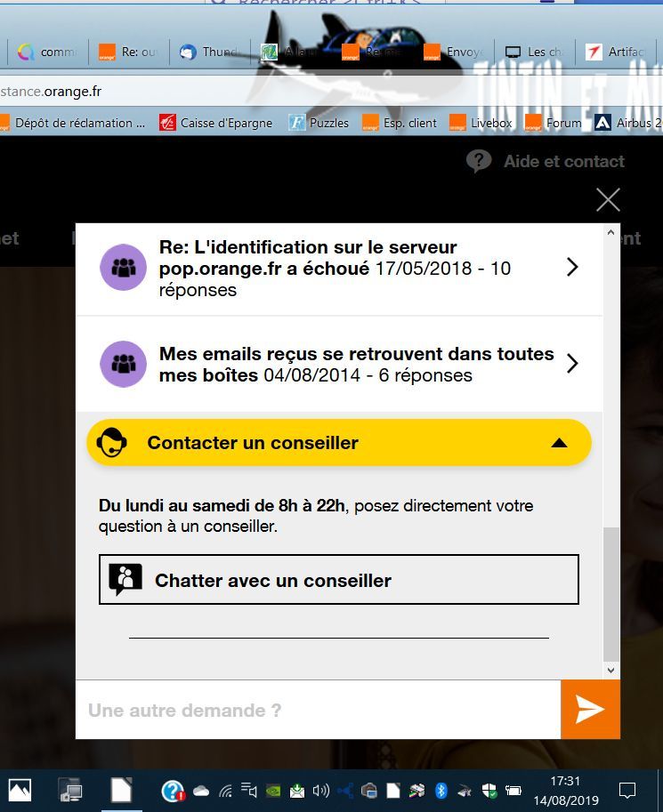Open the Puzzles bookmark
663x812 pixels.
click(319, 123)
